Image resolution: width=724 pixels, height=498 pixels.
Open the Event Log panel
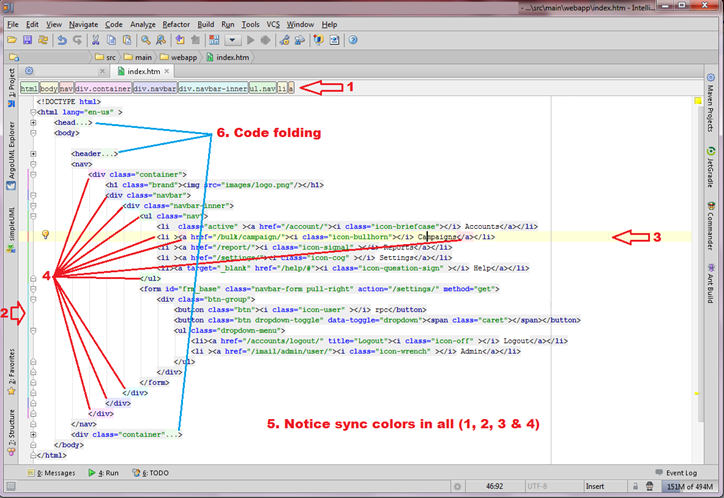[x=675, y=473]
